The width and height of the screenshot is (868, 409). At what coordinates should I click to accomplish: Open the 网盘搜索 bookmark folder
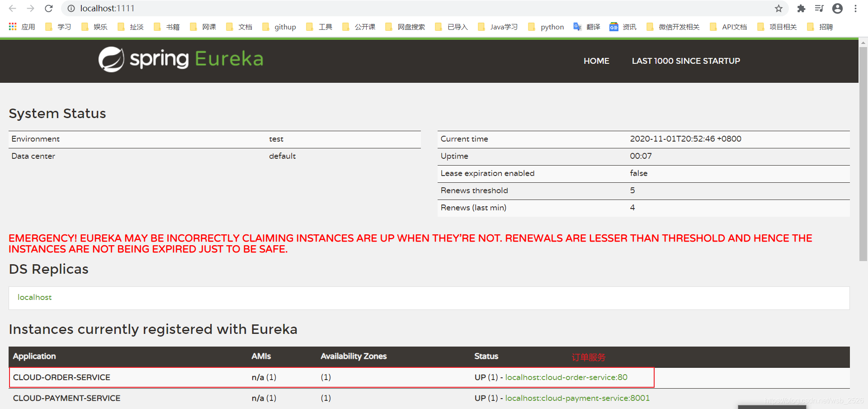(405, 27)
